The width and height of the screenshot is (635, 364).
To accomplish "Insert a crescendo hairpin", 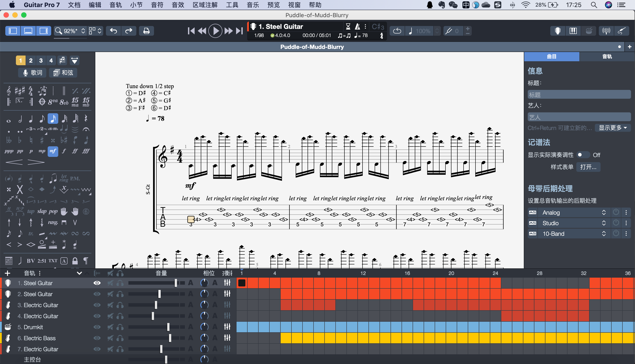I will [14, 162].
